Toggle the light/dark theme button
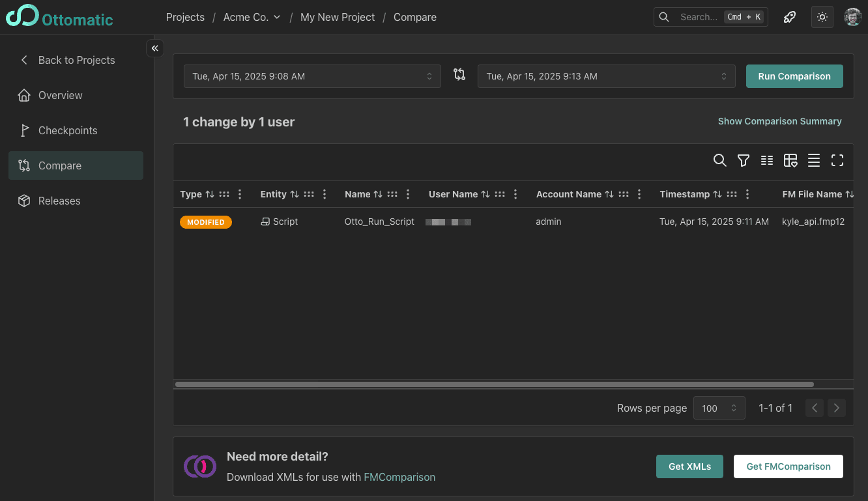 tap(822, 17)
